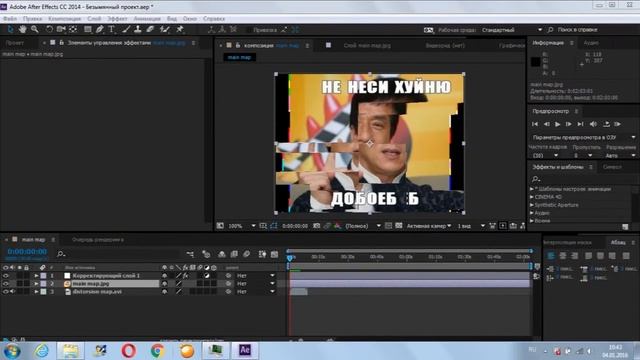Open the Файл menu
640x360 pixels.
click(x=10, y=19)
